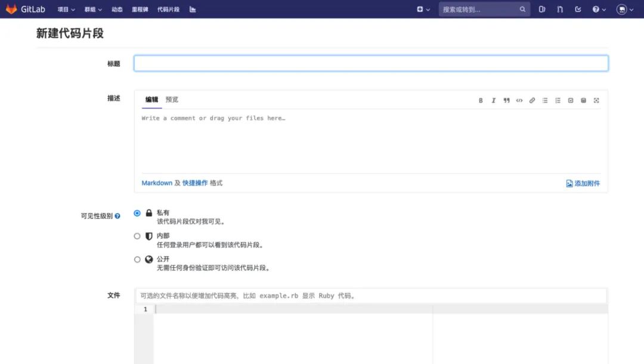Toggle full screen editor mode
This screenshot has width=644, height=364.
click(596, 101)
